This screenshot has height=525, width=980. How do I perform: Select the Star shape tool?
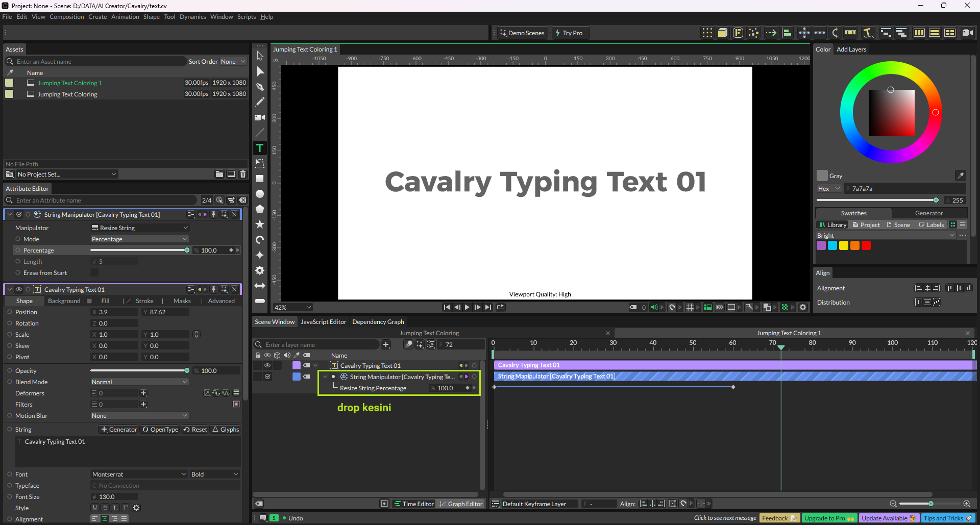click(260, 224)
